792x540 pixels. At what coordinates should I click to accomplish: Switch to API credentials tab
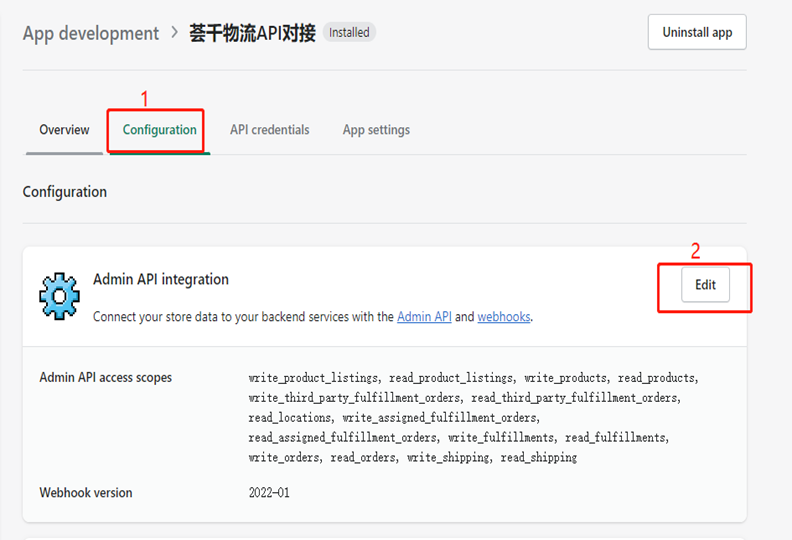(x=270, y=130)
